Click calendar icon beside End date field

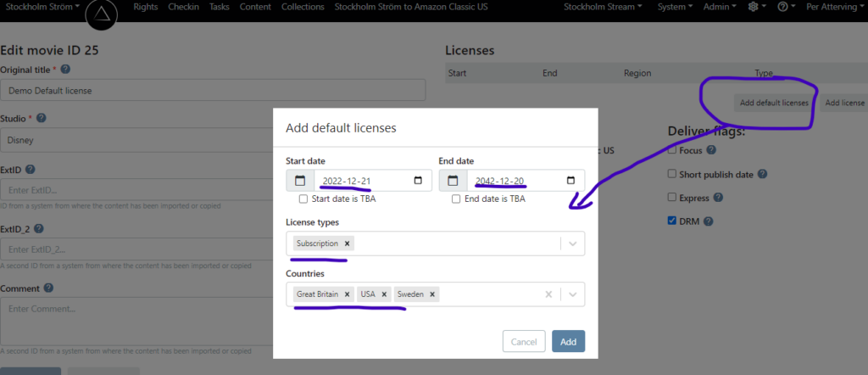click(453, 181)
